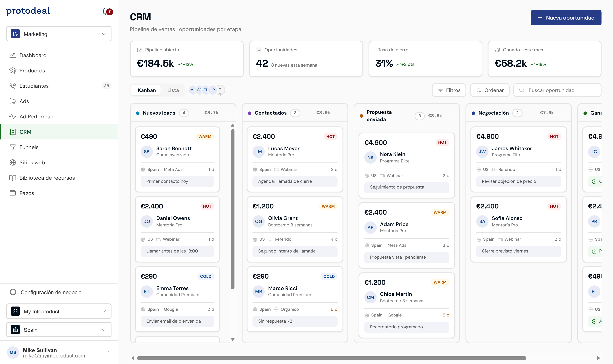This screenshot has width=613, height=364.
Task: Open Estudiantes menu item
Action: pyautogui.click(x=59, y=86)
